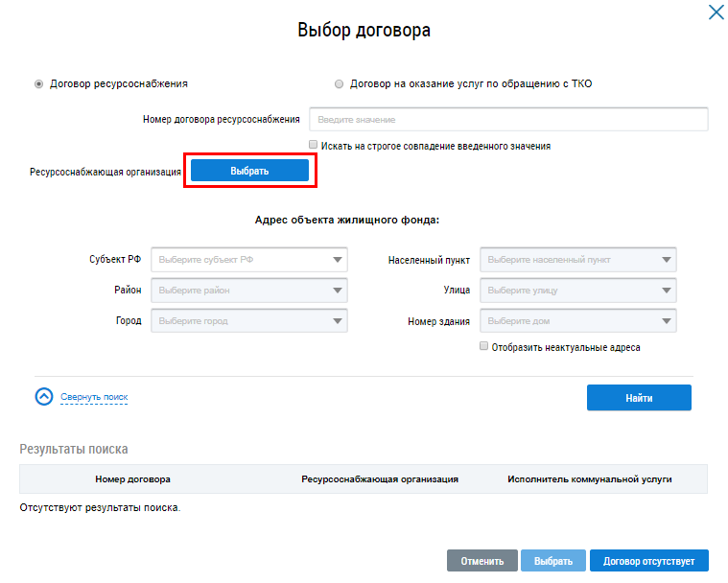
Task: Expand the 'Населенный пункт' dropdown
Action: [x=578, y=260]
